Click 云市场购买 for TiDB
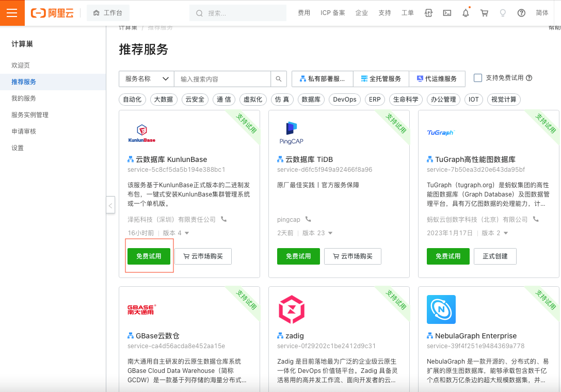The width and height of the screenshot is (561, 392). coord(353,256)
